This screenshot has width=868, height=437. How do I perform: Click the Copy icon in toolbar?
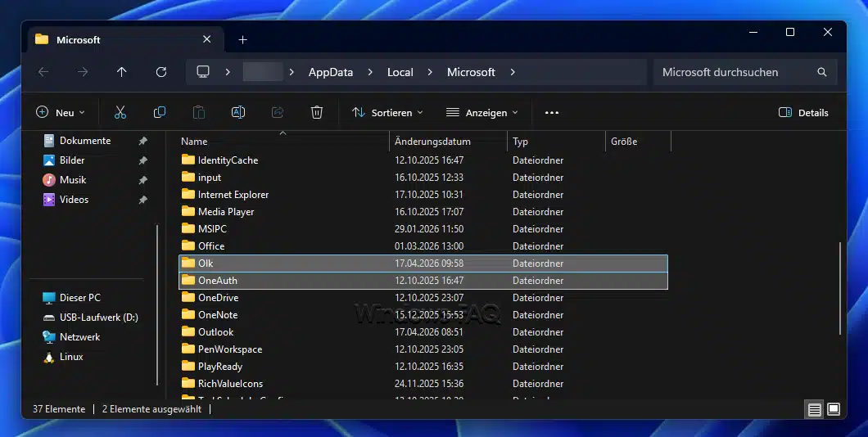coord(160,113)
